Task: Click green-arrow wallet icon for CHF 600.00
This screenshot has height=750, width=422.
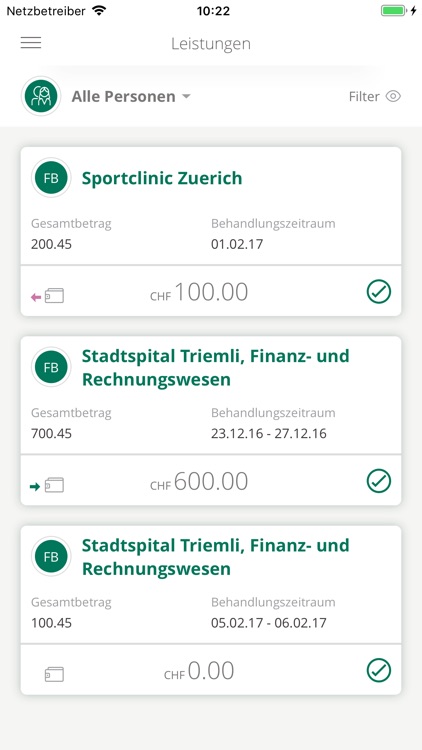Action: 47,485
